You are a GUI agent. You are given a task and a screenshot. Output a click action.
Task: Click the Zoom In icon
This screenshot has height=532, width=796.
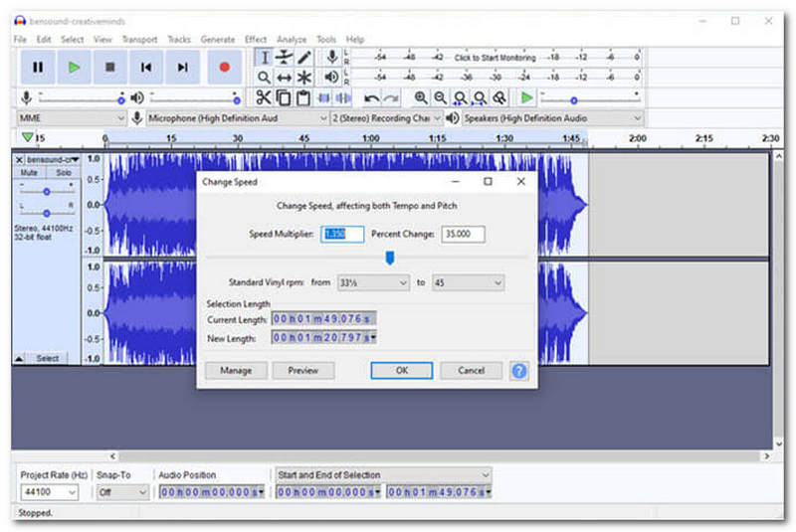(x=420, y=97)
